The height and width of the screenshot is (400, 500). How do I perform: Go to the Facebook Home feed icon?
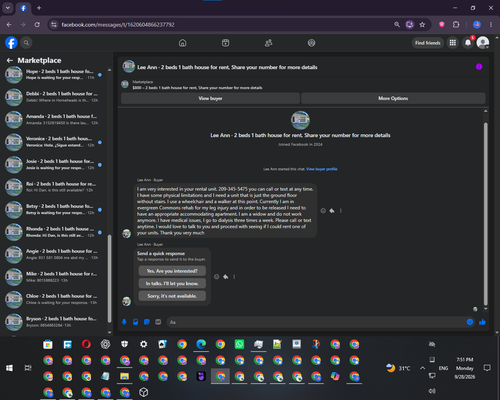point(183,43)
